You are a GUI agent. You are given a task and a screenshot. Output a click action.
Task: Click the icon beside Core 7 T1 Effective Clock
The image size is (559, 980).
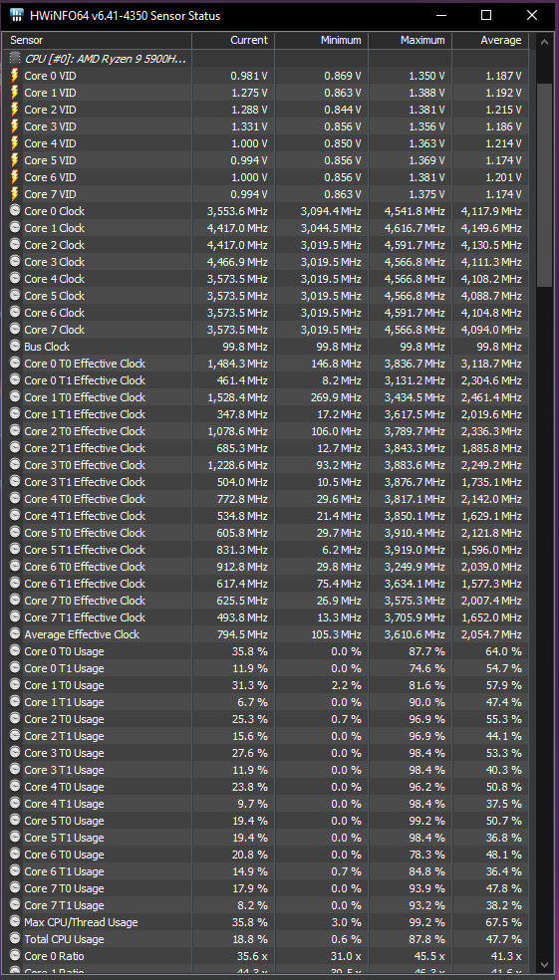15,616
